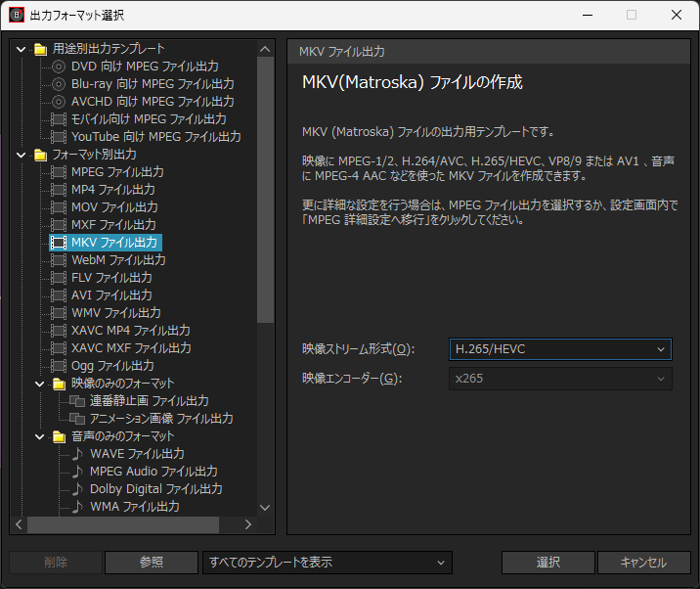This screenshot has width=700, height=589.
Task: Click the app icon in title bar
Action: [17, 16]
